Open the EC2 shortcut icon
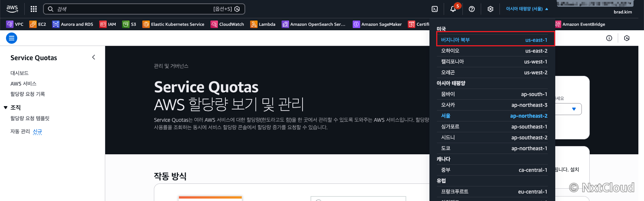The width and height of the screenshot is (644, 201). (x=33, y=24)
